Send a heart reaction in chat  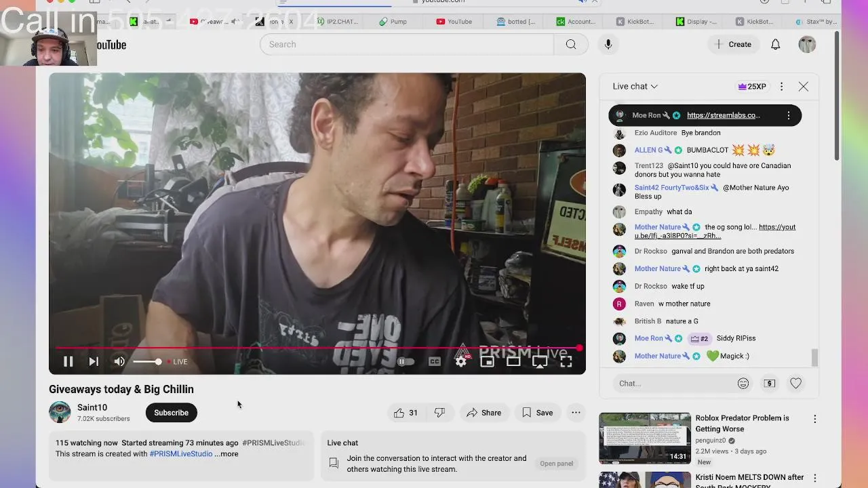click(795, 384)
